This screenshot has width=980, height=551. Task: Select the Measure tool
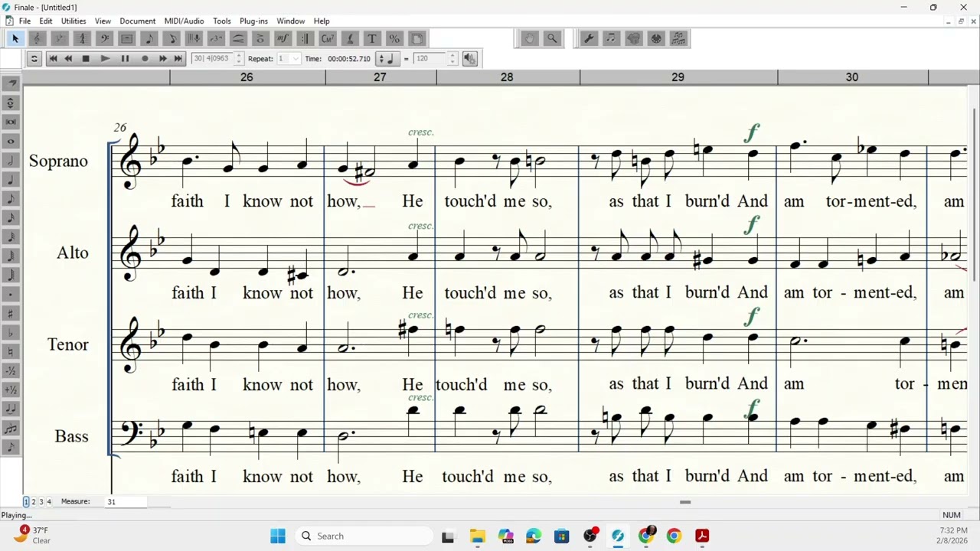point(127,38)
